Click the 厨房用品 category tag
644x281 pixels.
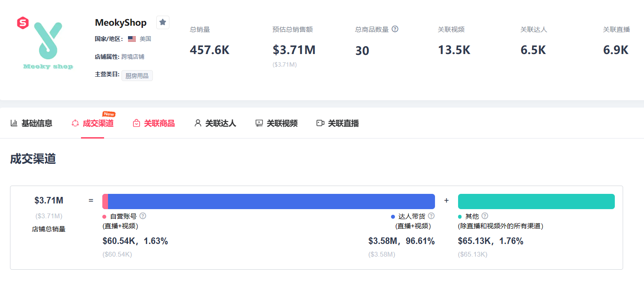point(137,76)
